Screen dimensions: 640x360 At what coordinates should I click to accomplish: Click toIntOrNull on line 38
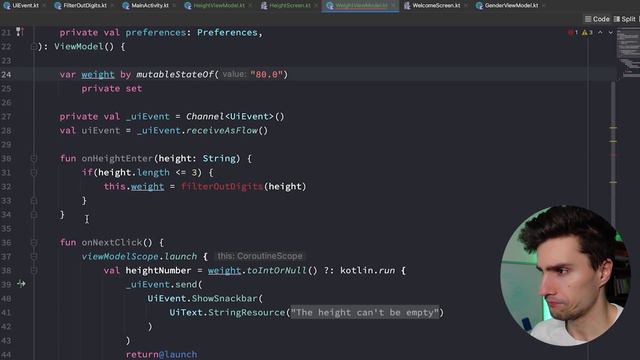tap(276, 270)
